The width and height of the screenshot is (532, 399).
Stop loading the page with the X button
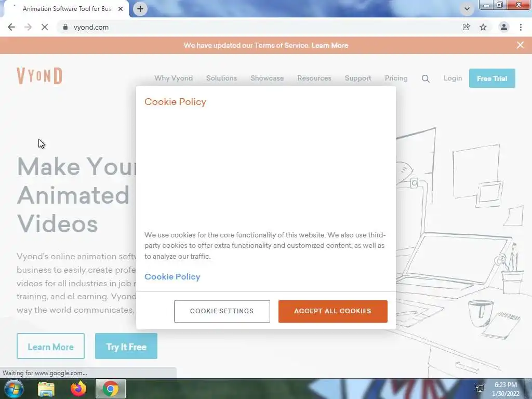coord(45,27)
